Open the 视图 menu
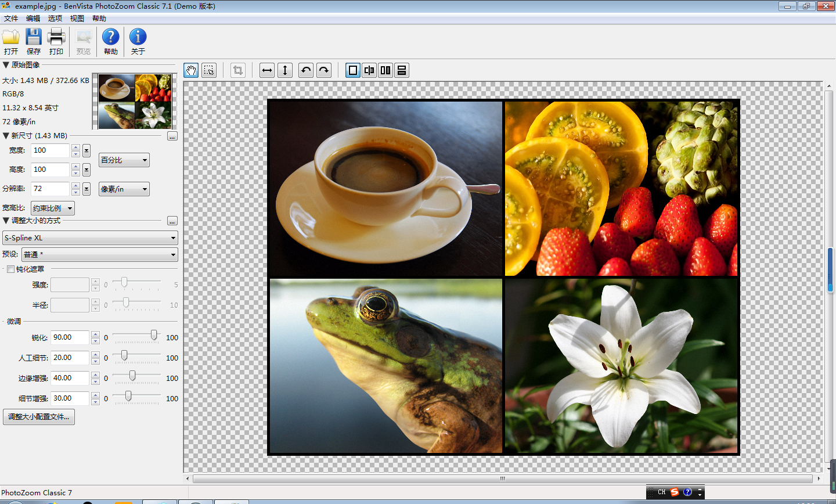Viewport: 836px width, 504px height. tap(77, 19)
